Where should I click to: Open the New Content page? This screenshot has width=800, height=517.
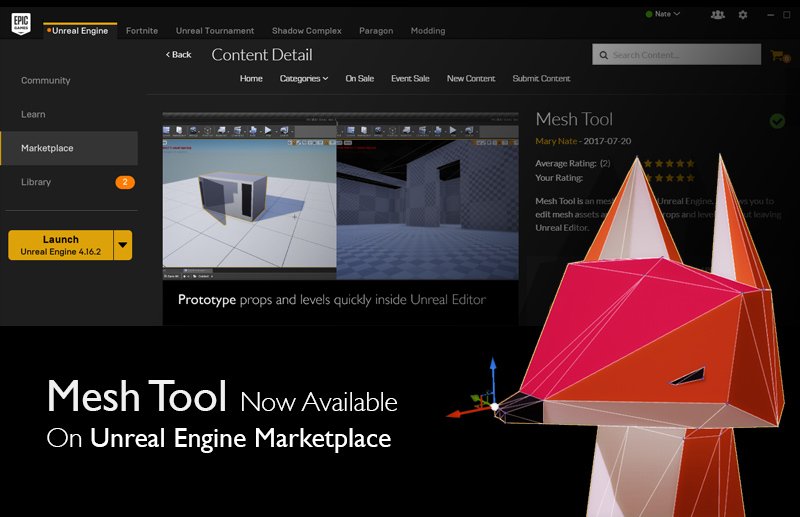(471, 79)
